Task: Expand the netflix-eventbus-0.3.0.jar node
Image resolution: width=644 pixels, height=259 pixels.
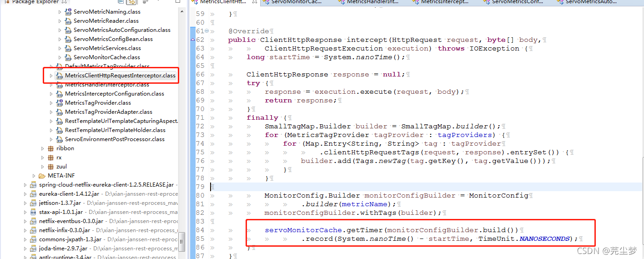Action: (x=25, y=221)
